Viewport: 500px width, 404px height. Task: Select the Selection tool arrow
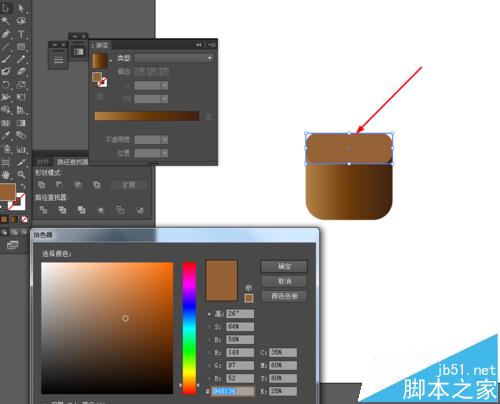click(x=6, y=8)
